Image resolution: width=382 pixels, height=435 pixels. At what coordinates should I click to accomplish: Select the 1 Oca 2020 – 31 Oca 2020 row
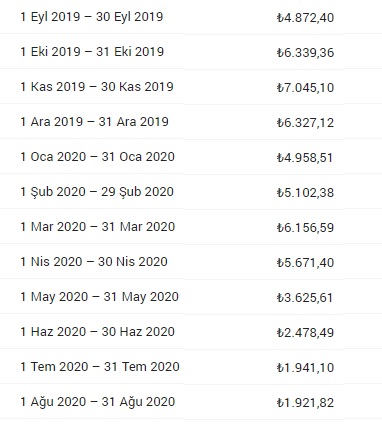[x=191, y=157]
